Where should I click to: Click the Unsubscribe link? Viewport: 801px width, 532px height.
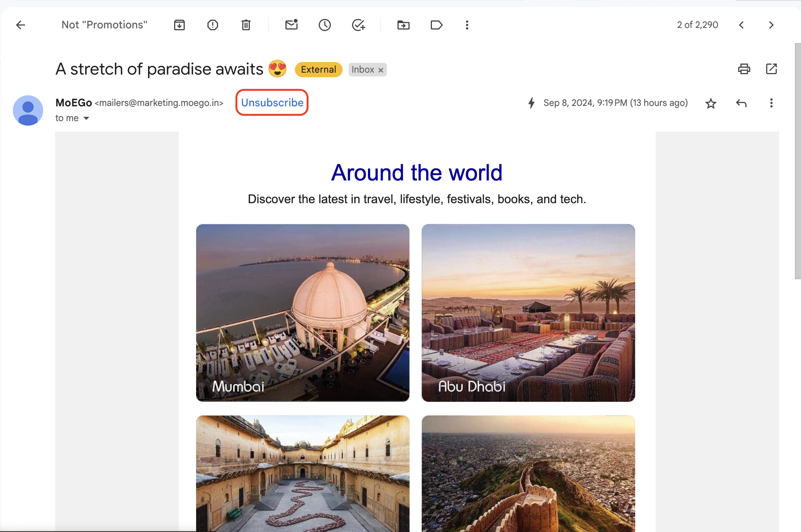tap(272, 103)
